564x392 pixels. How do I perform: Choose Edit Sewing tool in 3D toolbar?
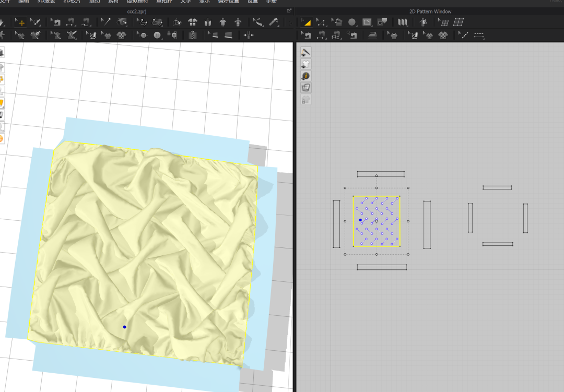click(55, 22)
